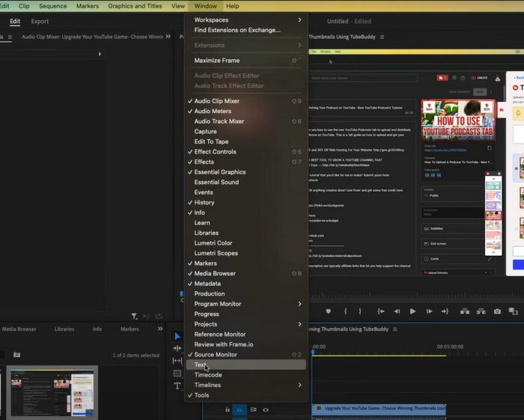Uncheck Essential Graphics in Window menu
Image resolution: width=524 pixels, height=420 pixels.
(x=246, y=172)
